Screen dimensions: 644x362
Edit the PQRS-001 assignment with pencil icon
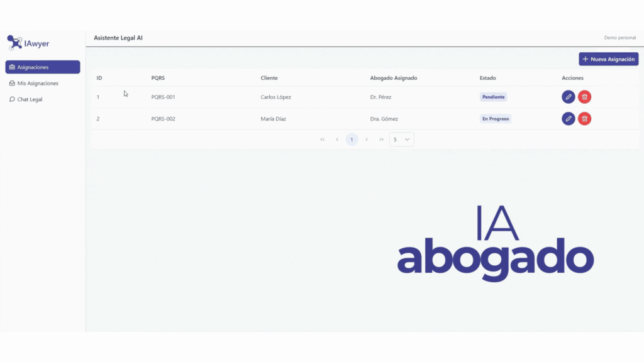[568, 97]
